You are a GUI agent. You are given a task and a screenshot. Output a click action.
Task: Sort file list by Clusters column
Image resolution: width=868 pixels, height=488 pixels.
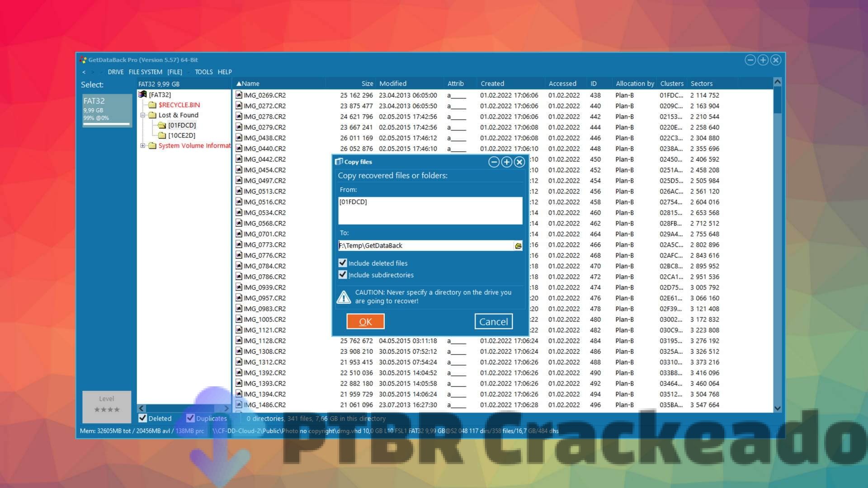(672, 84)
